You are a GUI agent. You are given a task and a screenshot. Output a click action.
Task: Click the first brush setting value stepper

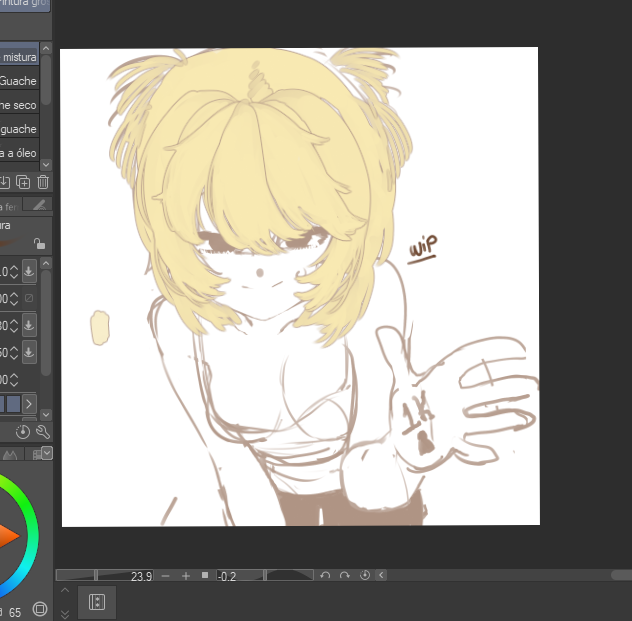14,271
